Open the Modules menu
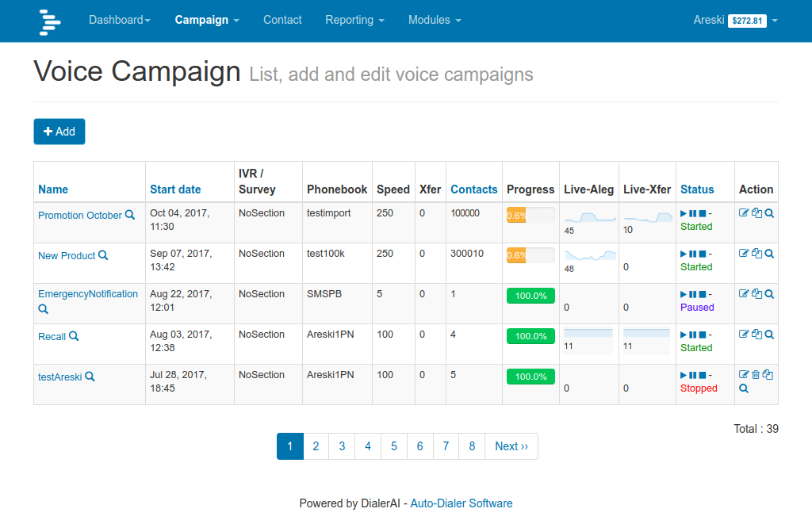Screen dimensions: 812x524 [x=434, y=20]
